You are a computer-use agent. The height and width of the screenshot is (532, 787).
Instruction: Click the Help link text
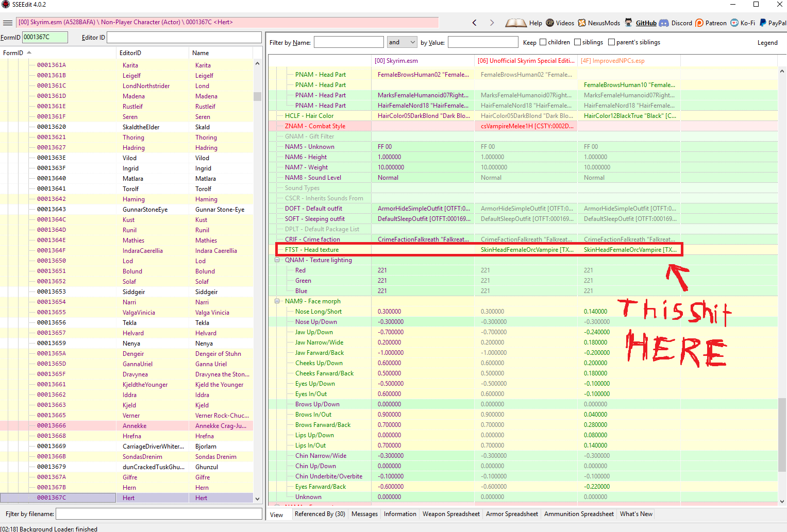pyautogui.click(x=535, y=23)
